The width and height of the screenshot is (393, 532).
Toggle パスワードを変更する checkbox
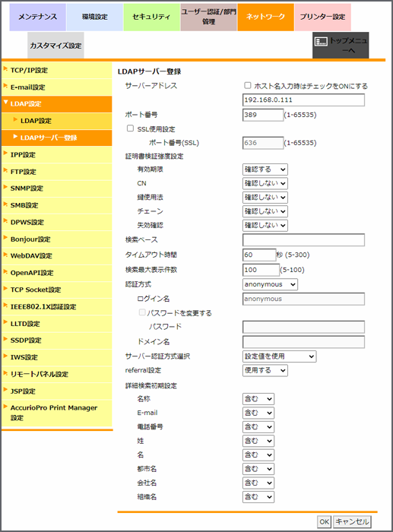(x=142, y=312)
